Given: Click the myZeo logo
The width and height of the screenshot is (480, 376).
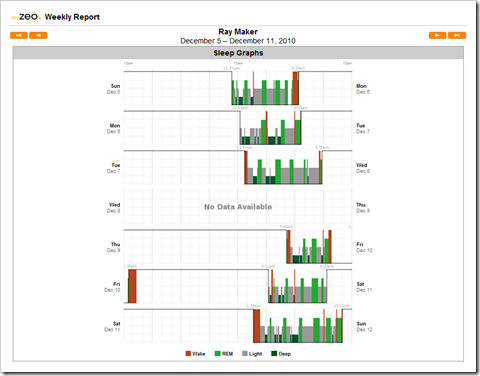Looking at the screenshot, I should coord(26,17).
